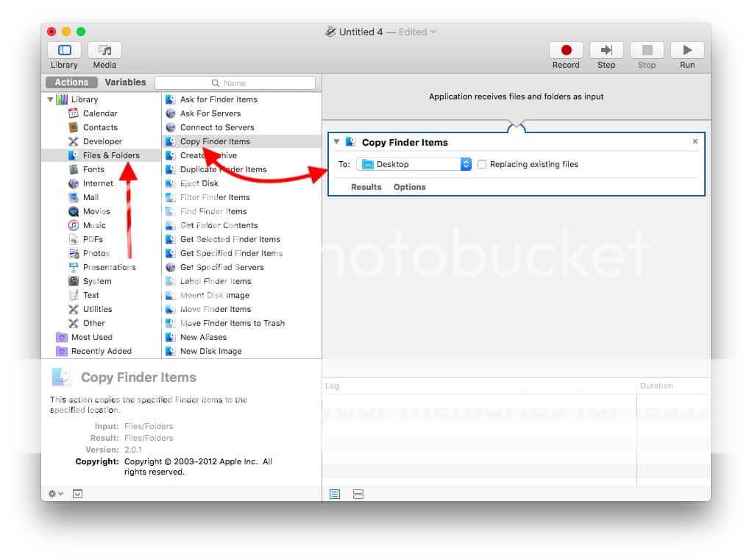Select the Internet category icon
This screenshot has width=752, height=560.
point(74,183)
